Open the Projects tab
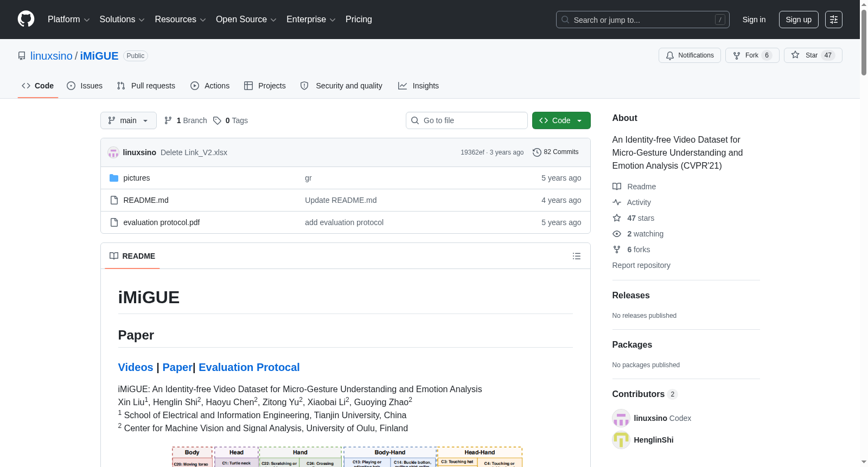868x467 pixels. point(265,86)
